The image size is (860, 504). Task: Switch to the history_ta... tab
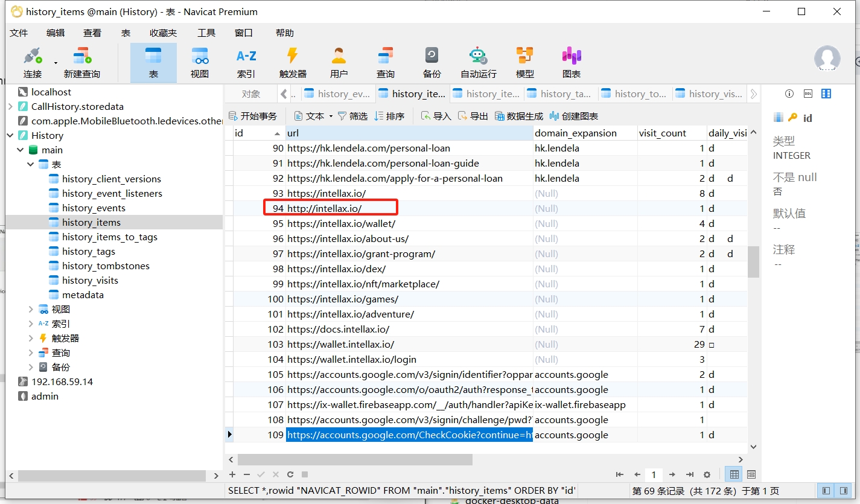click(559, 94)
